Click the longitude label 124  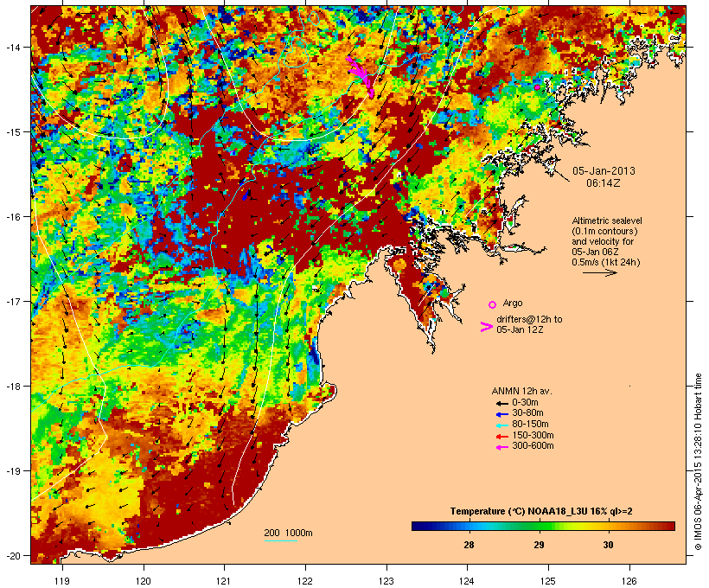coord(467,581)
